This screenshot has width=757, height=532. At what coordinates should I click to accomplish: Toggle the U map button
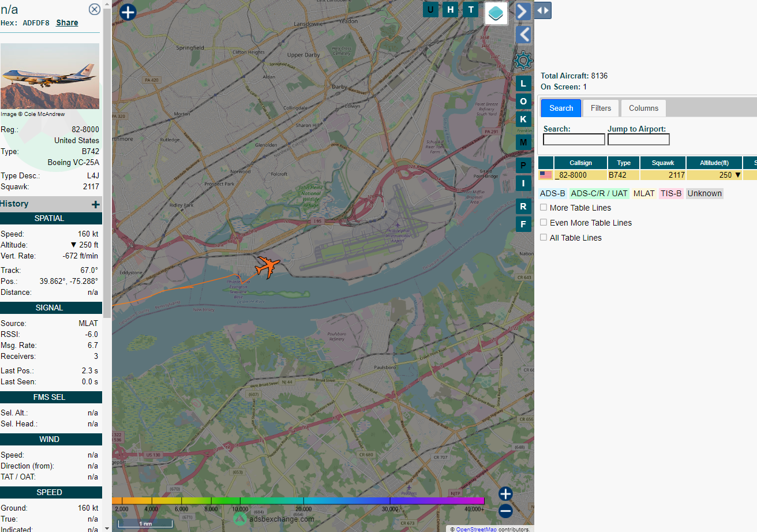430,9
